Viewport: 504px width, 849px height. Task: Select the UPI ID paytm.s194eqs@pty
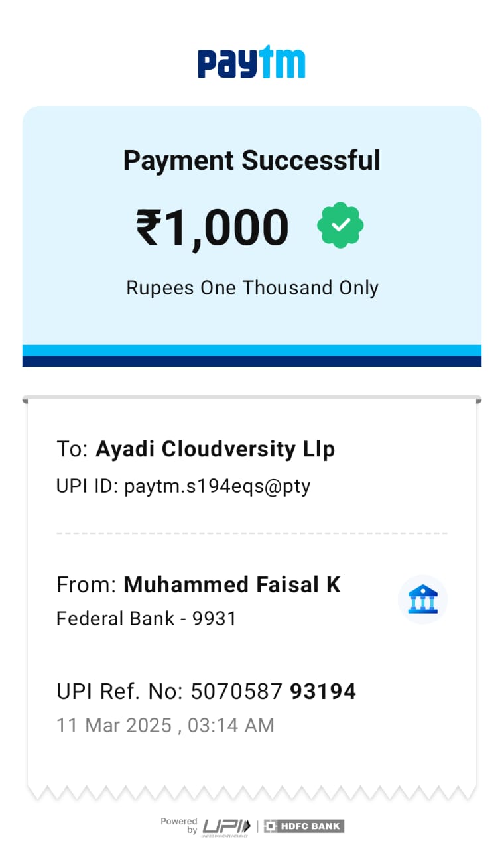pos(184,486)
